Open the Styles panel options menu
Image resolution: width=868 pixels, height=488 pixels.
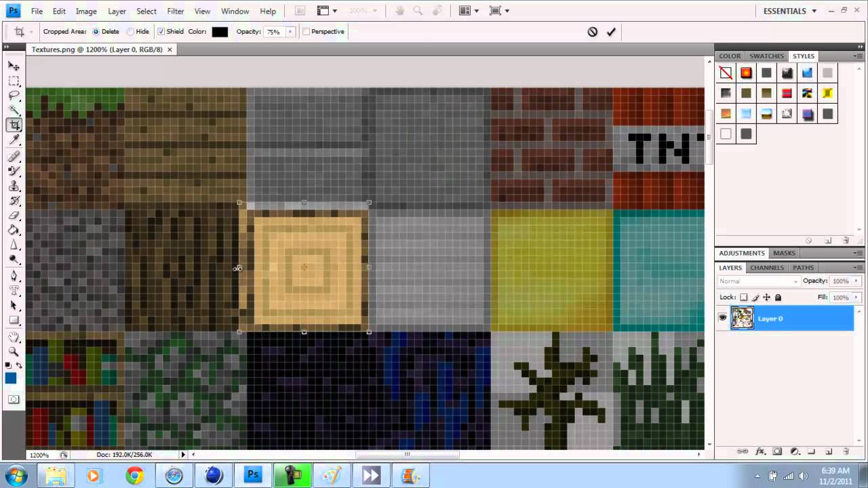[x=857, y=56]
